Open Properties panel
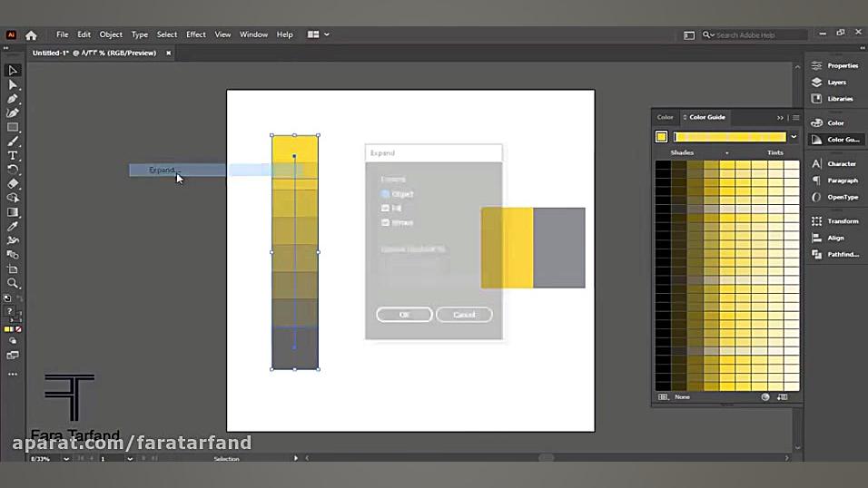Image resolution: width=868 pixels, height=488 pixels. [x=834, y=65]
